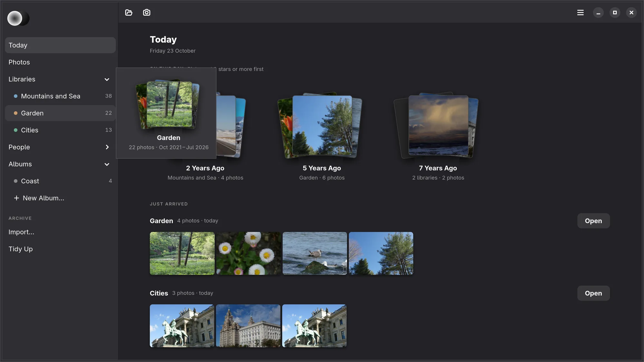Click 'Mountains and Sea · 4 photos' caption

coord(205,178)
